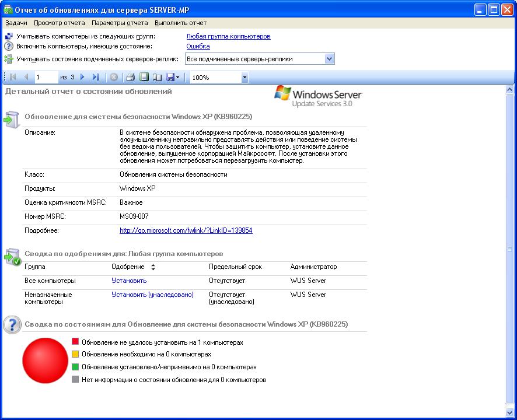Image resolution: width=517 pixels, height=420 pixels.
Task: Click failed install on 1 computers text
Action: tap(162, 342)
